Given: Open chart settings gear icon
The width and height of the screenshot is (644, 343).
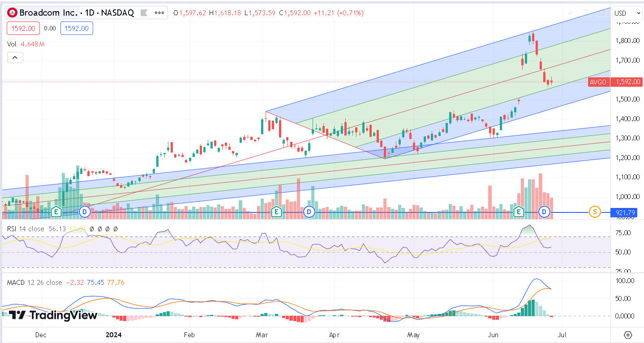Looking at the screenshot, I should (628, 335).
